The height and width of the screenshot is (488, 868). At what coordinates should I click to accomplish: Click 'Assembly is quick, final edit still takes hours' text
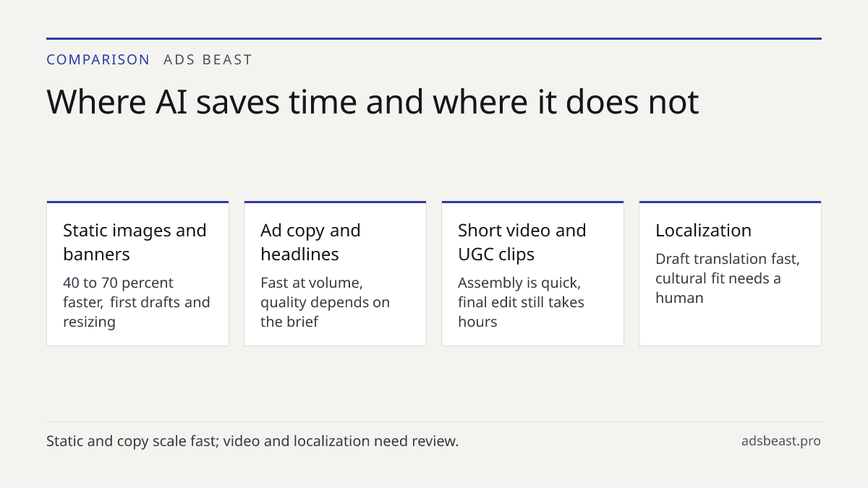pos(521,302)
